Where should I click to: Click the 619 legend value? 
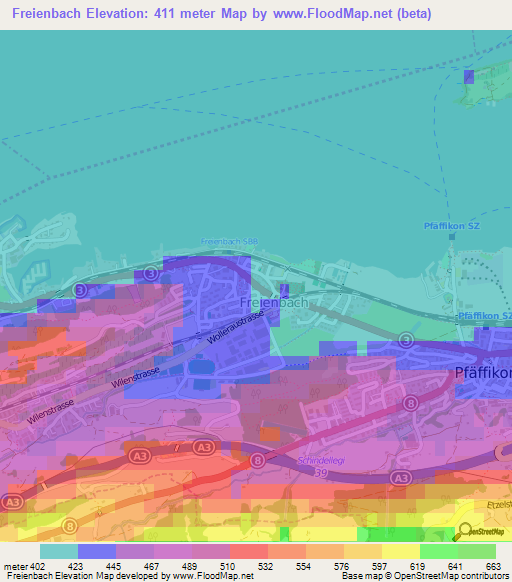click(x=417, y=567)
